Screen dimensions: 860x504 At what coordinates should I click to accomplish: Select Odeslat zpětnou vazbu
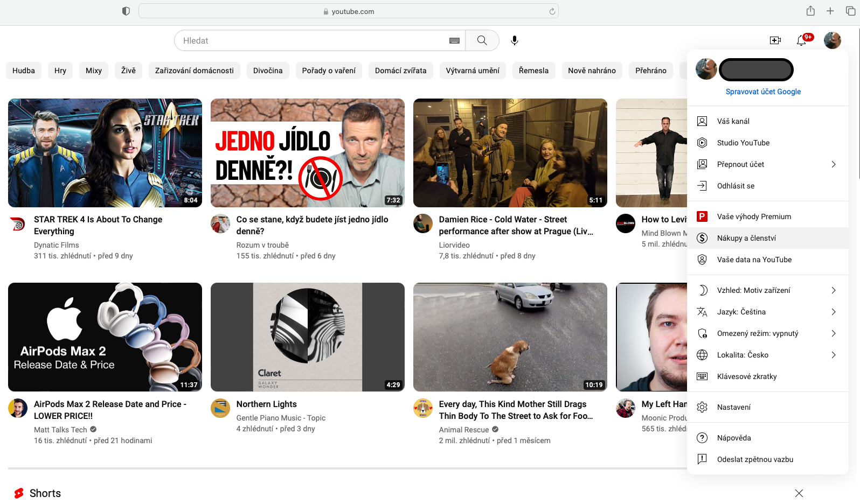tap(768, 459)
